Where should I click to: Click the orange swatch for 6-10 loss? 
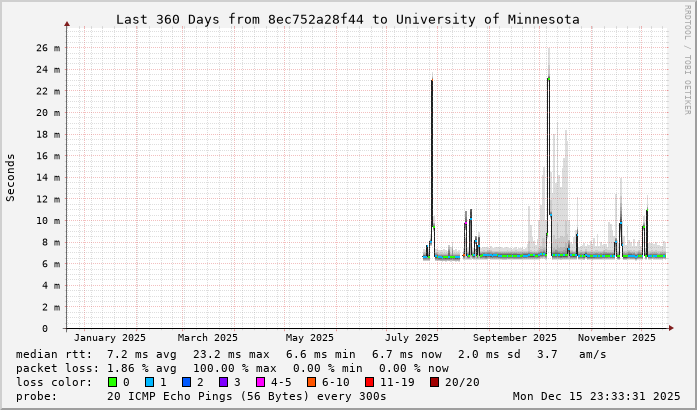(310, 382)
